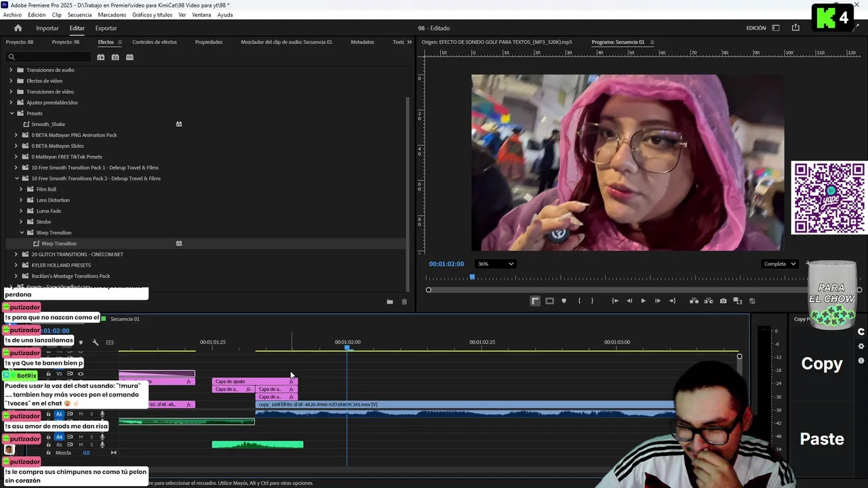The image size is (868, 488).
Task: Go to In point in Program monitor
Action: 615,301
